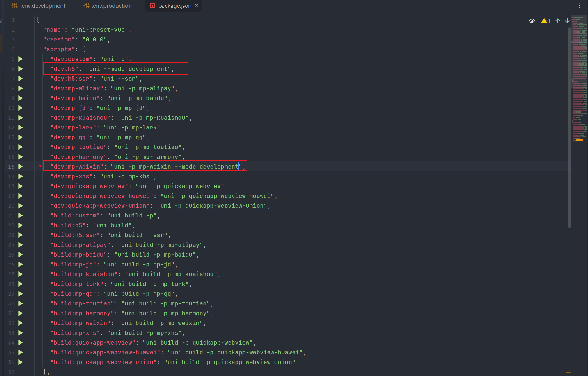Viewport: 588px width, 376px height.
Task: Close the package.json tab
Action: [x=196, y=6]
